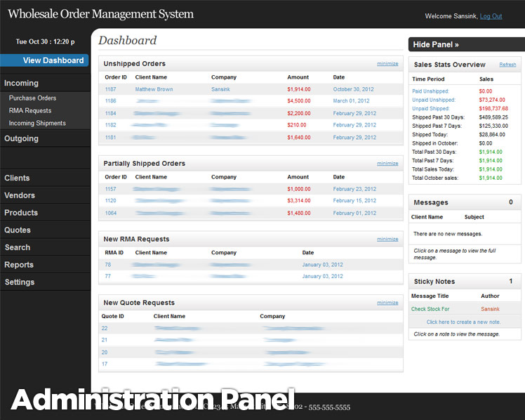Open View Dashboard in sidebar
The image size is (525, 420).
pos(53,60)
